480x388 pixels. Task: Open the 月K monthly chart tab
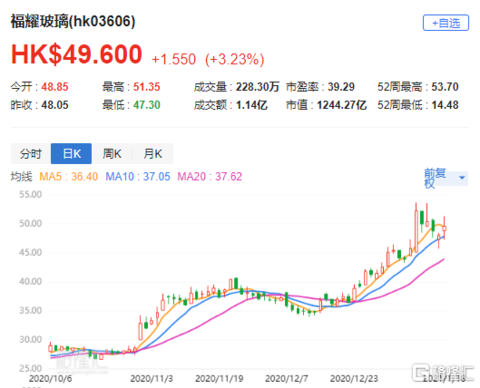pos(153,154)
